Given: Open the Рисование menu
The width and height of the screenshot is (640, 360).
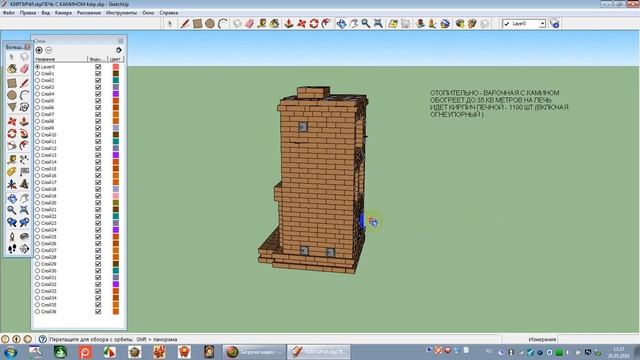Looking at the screenshot, I should (89, 13).
